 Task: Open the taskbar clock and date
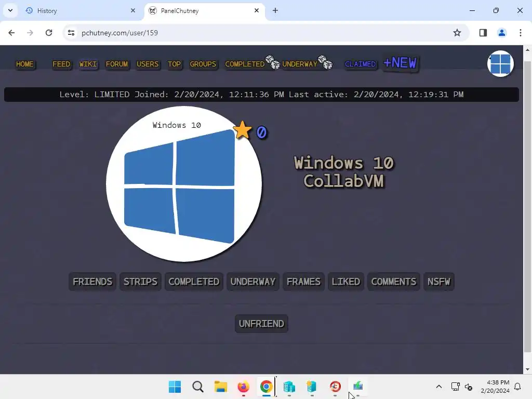pos(495,387)
